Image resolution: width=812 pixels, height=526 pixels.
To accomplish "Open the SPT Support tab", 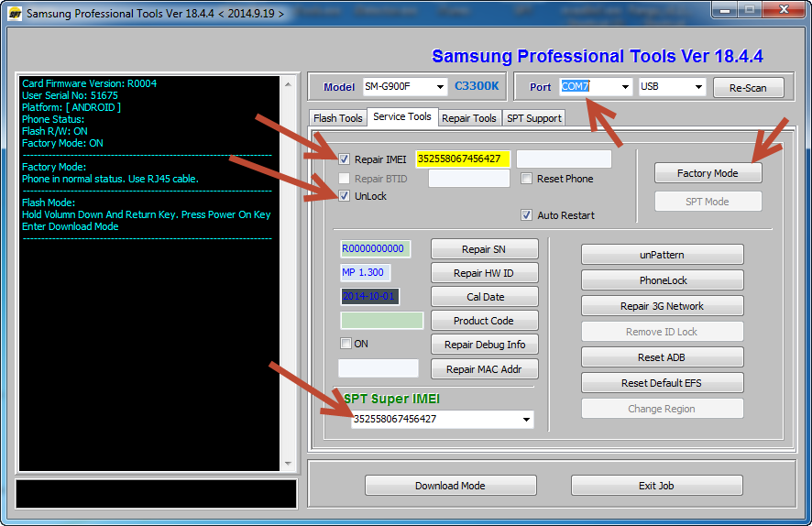I will click(534, 118).
